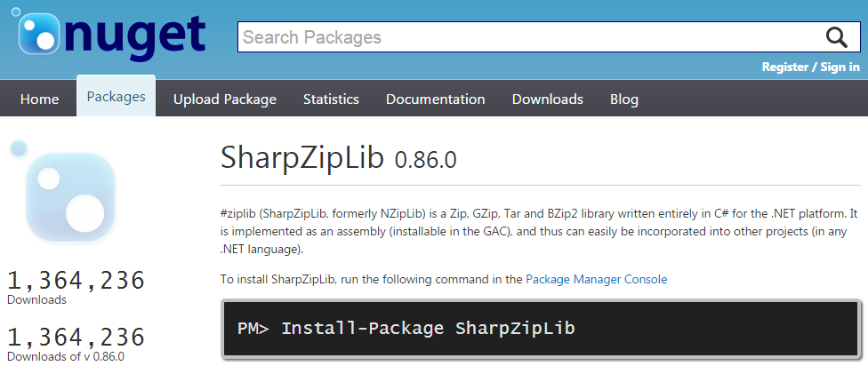This screenshot has width=868, height=366.
Task: Open the Register link
Action: 785,67
